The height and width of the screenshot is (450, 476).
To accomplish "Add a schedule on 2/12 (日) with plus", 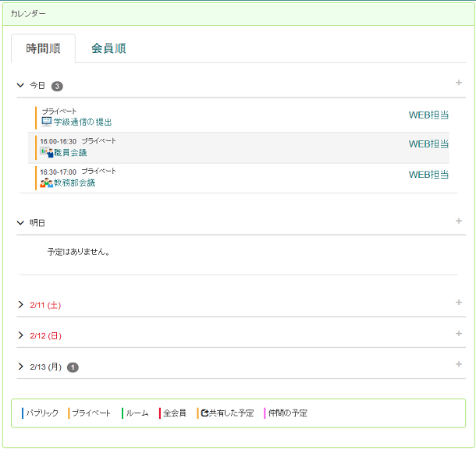I will (459, 334).
